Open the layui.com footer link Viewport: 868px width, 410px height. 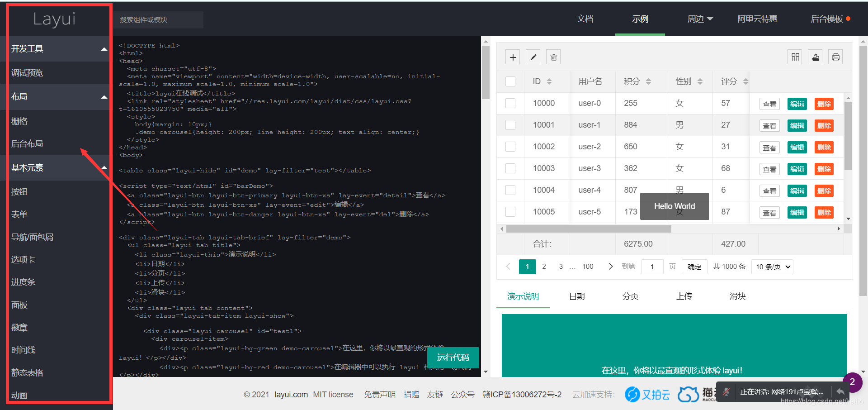[291, 395]
